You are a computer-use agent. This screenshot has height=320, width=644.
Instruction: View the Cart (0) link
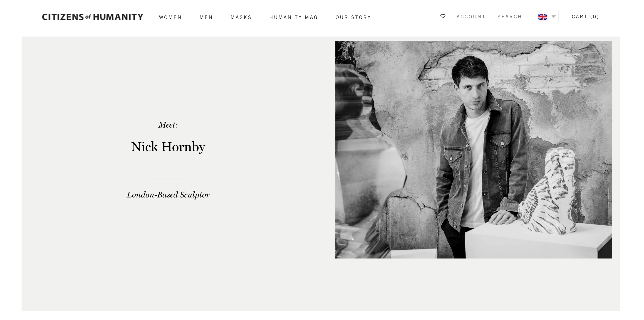(x=585, y=17)
